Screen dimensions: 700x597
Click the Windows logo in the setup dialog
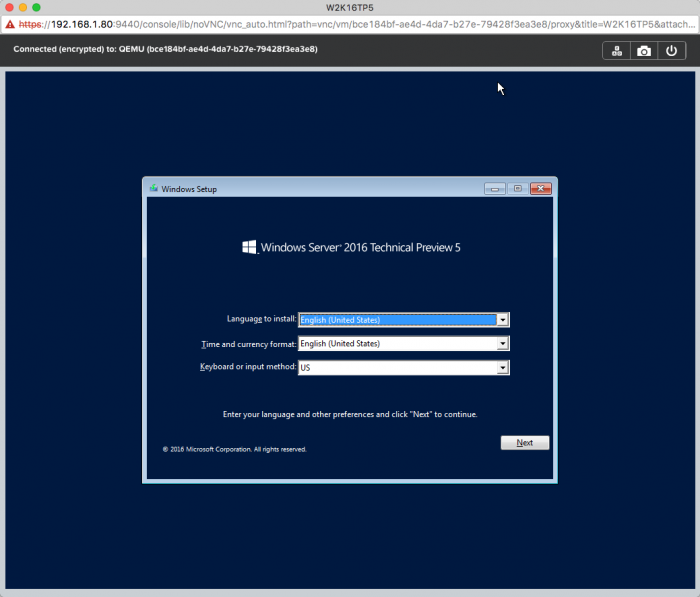pos(249,247)
